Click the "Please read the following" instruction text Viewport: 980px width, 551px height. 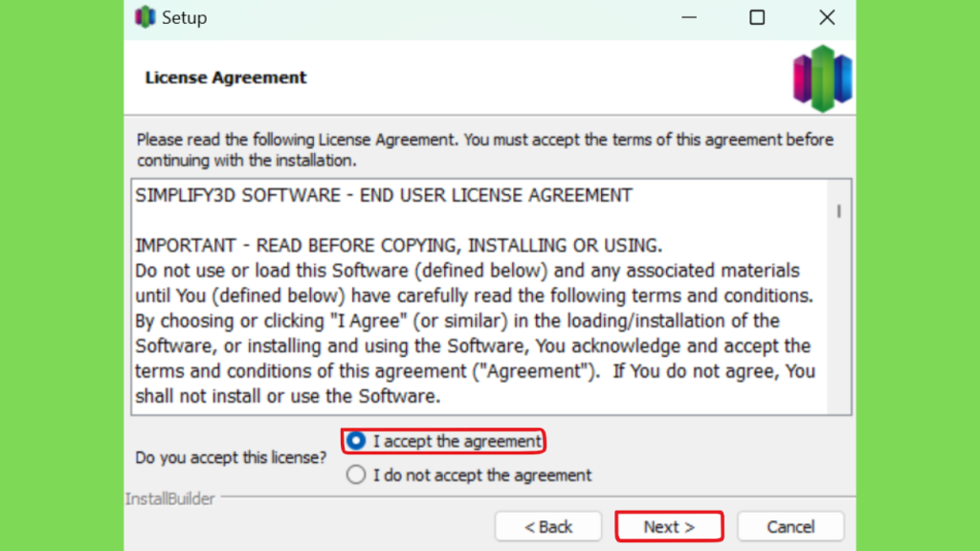(x=484, y=150)
